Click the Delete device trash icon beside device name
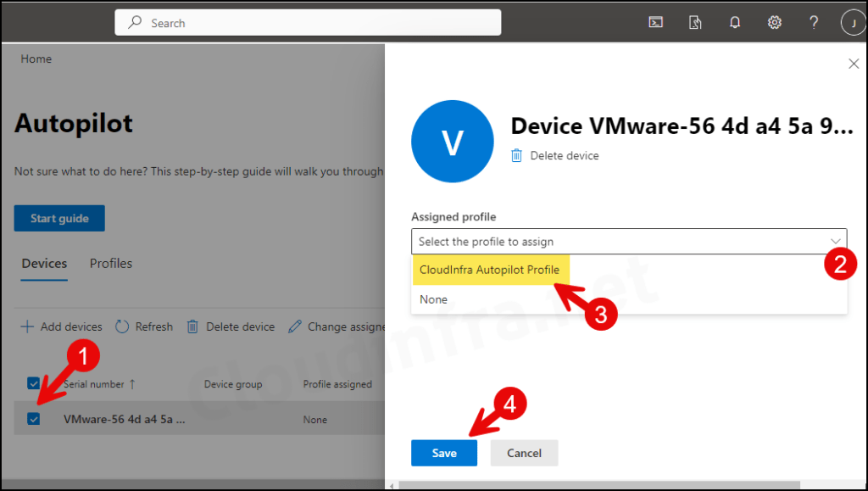This screenshot has width=868, height=491. click(517, 155)
